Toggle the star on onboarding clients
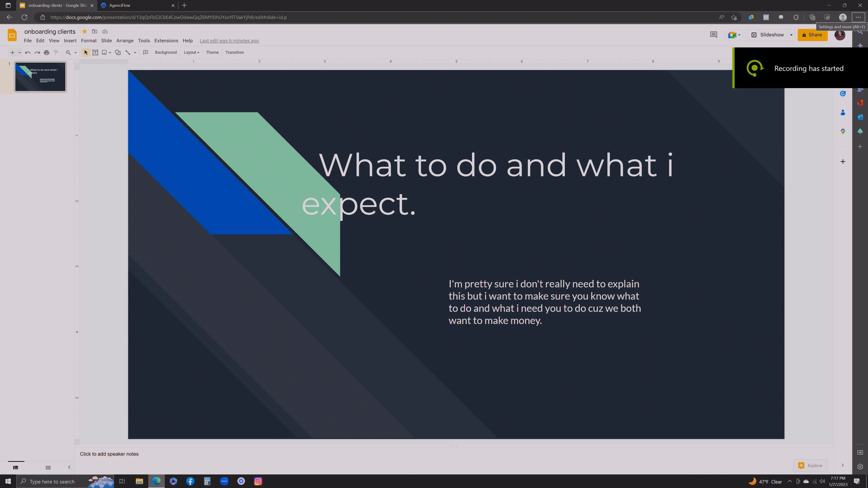The image size is (868, 488). pos(85,31)
